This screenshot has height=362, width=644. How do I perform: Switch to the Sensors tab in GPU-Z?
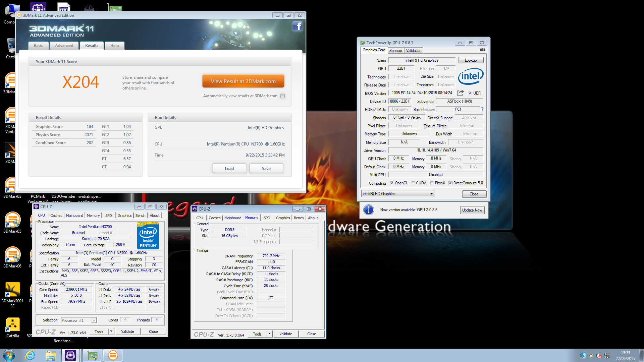click(396, 51)
